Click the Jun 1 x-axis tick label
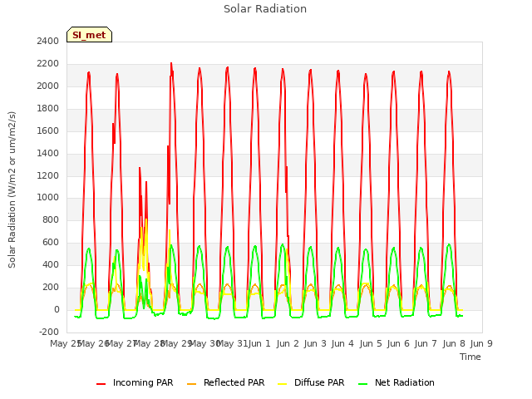This screenshot has width=532, height=399. 259,343
